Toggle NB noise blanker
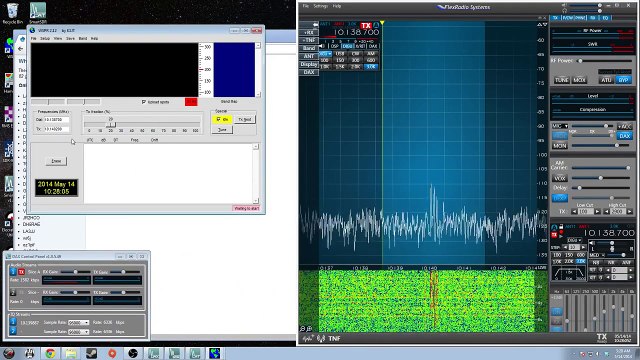 [x=596, y=262]
